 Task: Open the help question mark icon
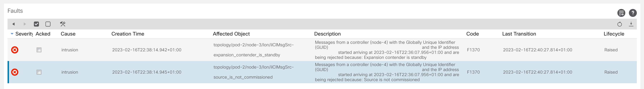point(633,13)
